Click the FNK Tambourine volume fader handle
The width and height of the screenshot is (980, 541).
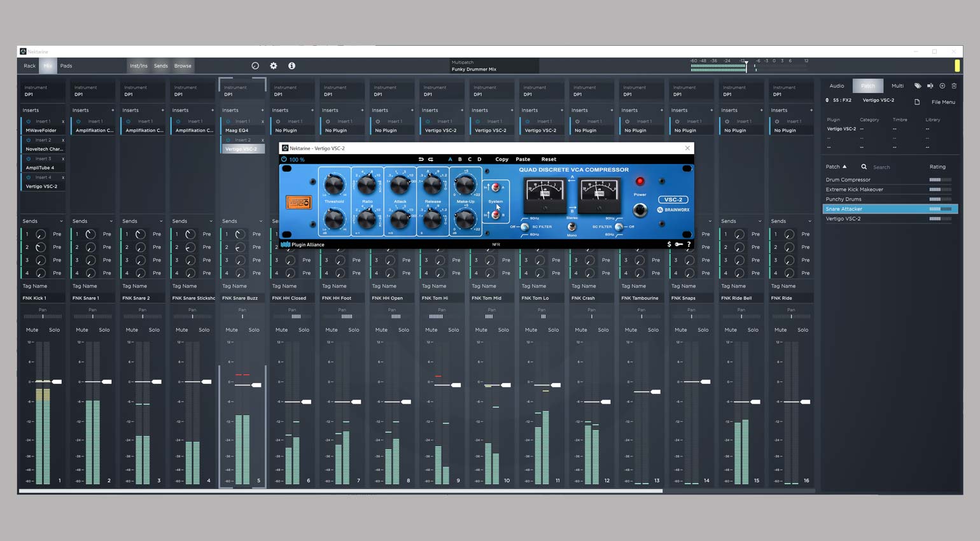pos(655,392)
